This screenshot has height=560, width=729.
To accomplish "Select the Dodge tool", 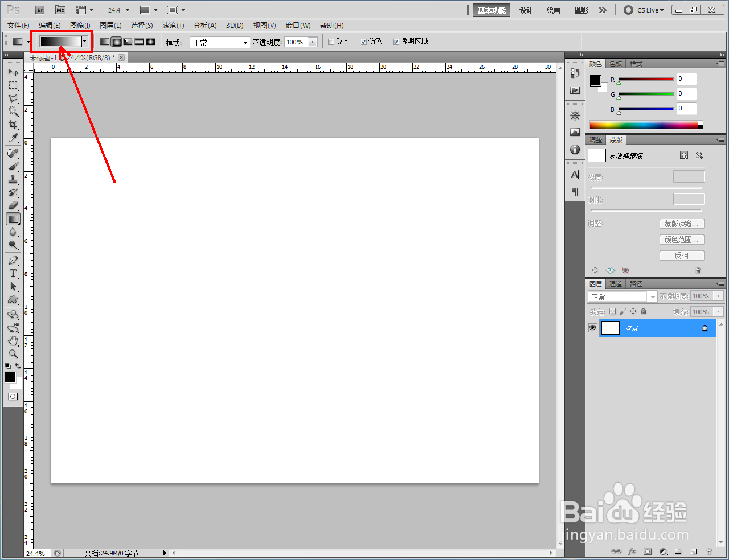I will (13, 245).
